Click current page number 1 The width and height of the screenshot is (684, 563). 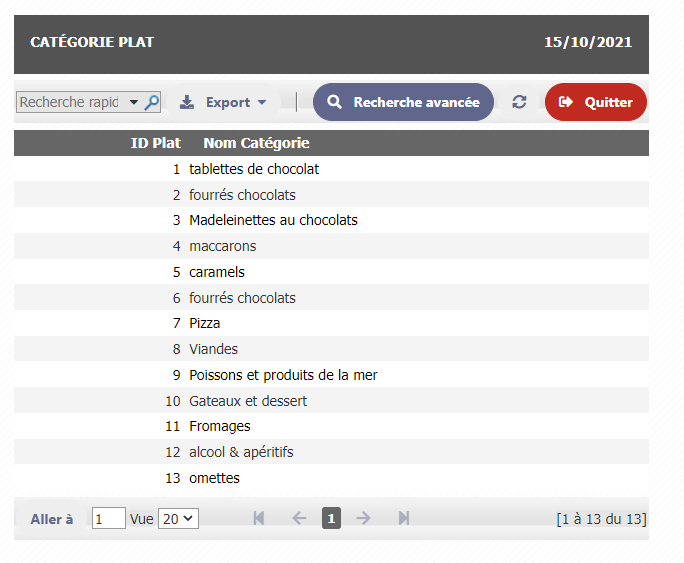click(x=331, y=518)
